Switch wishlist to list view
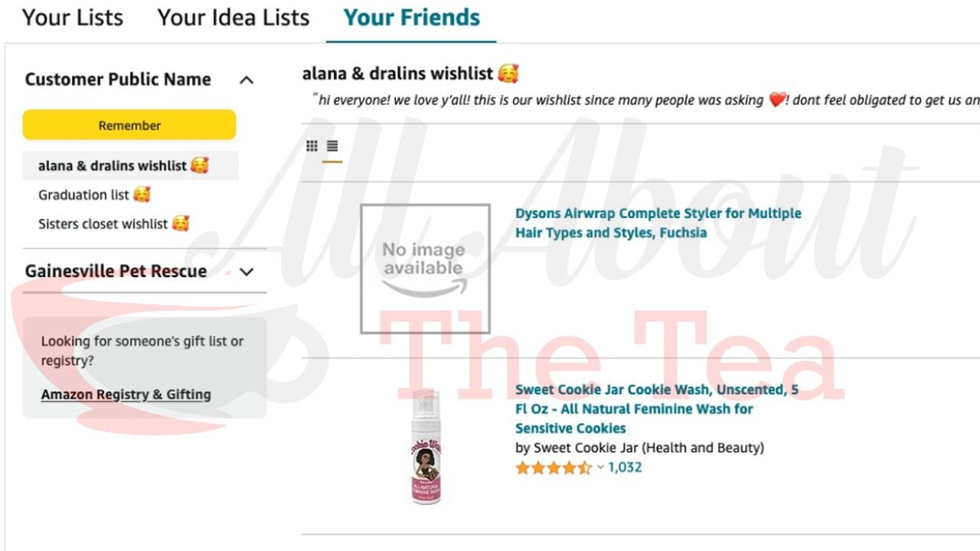 click(x=331, y=145)
